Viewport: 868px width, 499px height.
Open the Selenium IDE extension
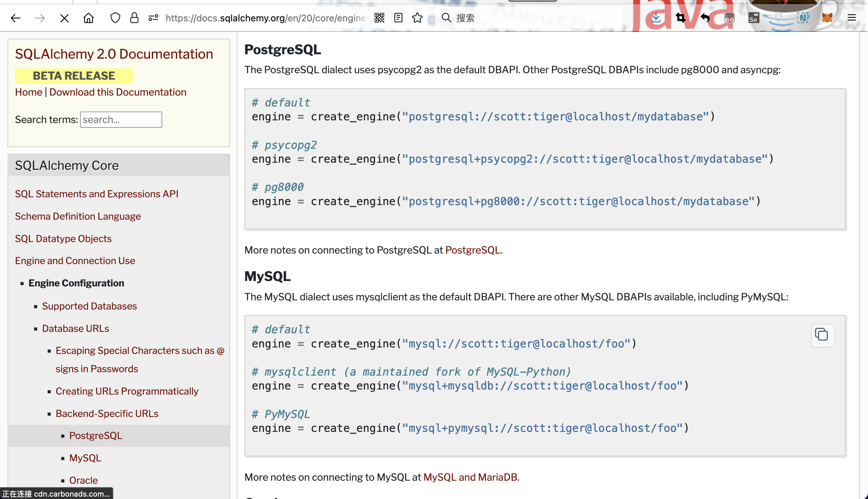click(x=753, y=18)
